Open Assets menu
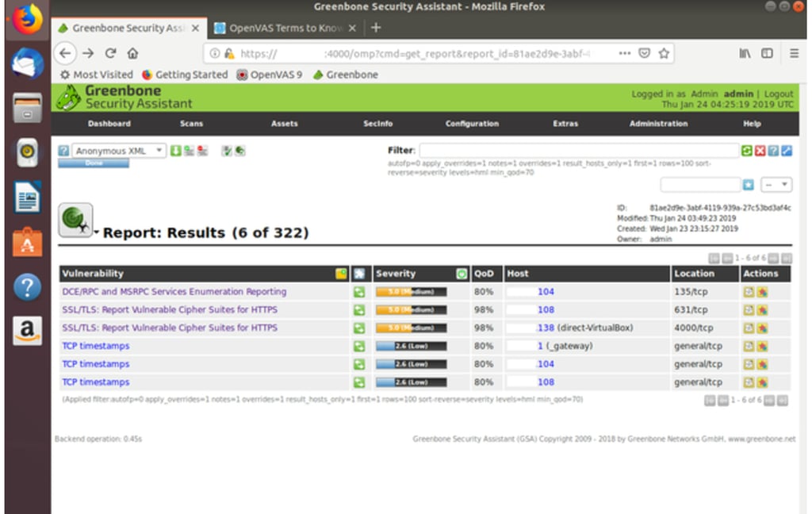 [285, 123]
